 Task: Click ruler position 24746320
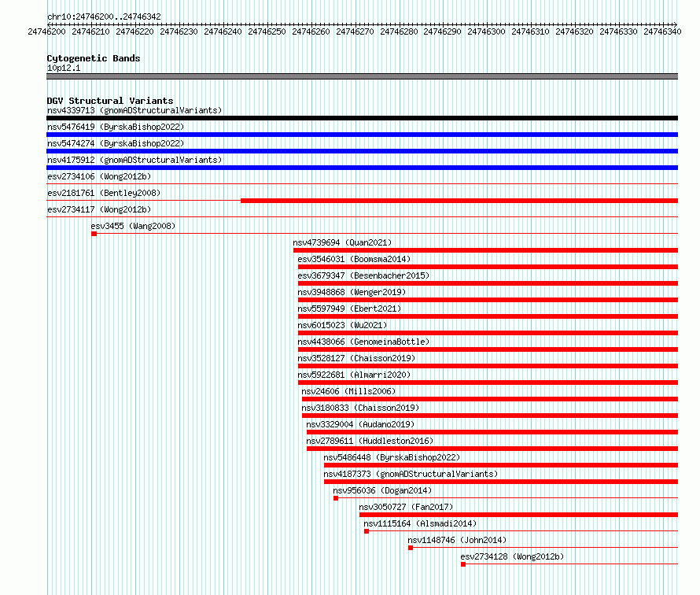574,31
